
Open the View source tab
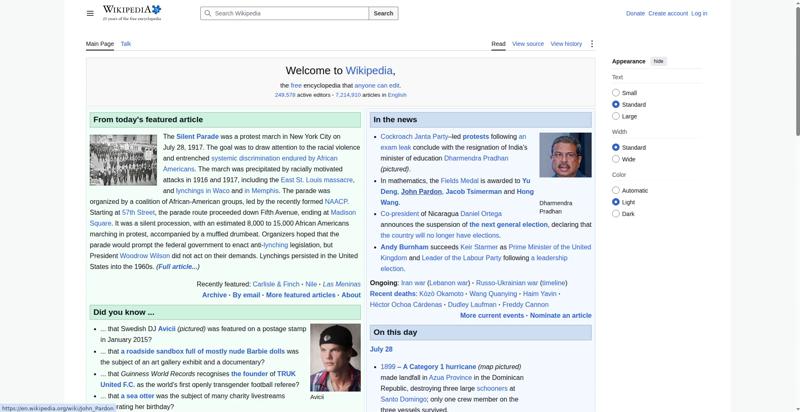528,44
